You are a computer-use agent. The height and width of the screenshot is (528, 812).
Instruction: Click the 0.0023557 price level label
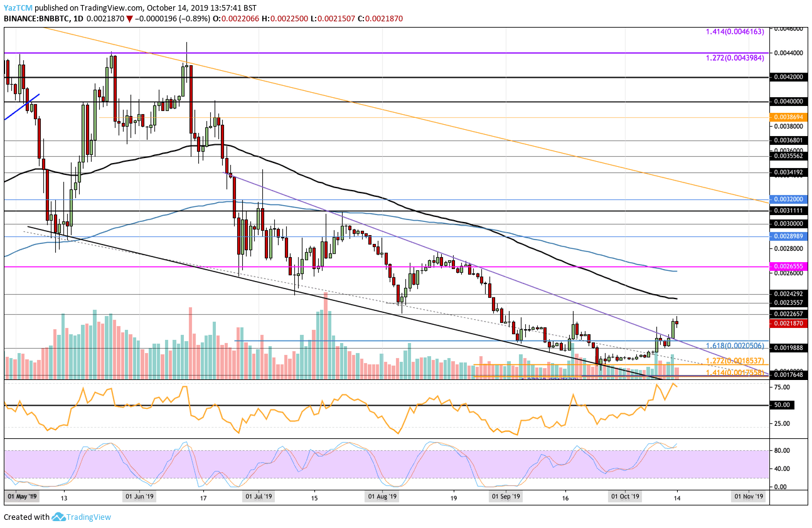tap(789, 302)
